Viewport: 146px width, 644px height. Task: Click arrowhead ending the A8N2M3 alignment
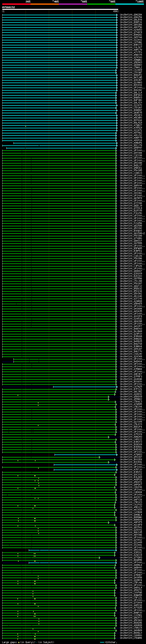pyautogui.click(x=109, y=437)
